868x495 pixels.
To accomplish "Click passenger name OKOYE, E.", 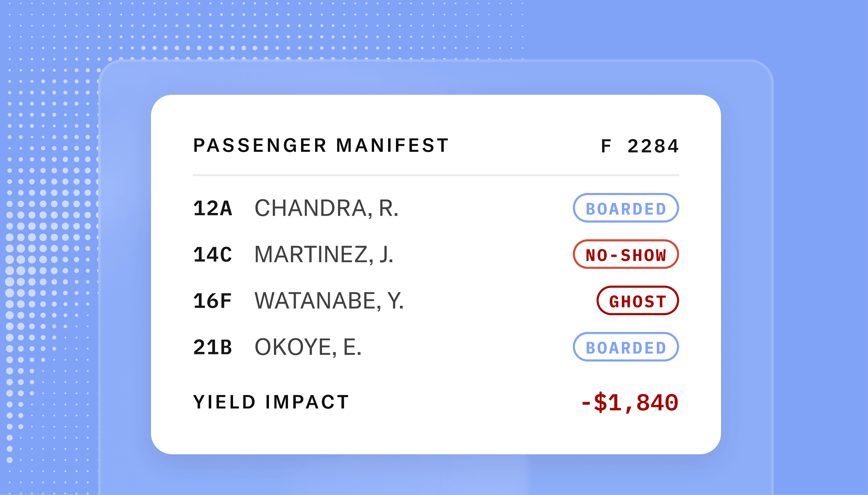I will point(308,347).
